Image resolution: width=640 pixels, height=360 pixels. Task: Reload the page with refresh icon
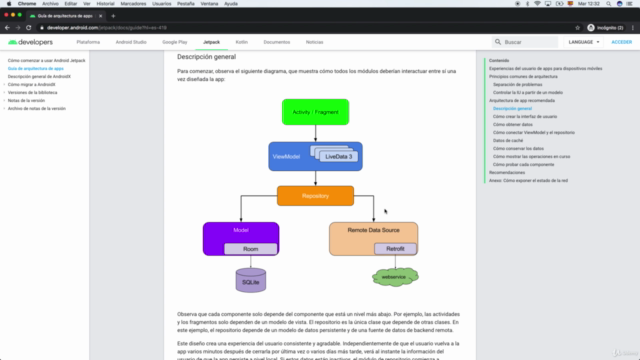coord(29,28)
